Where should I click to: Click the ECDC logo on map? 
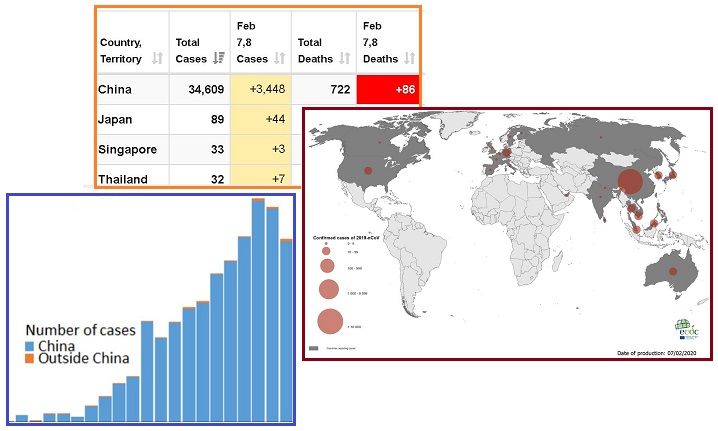(689, 332)
